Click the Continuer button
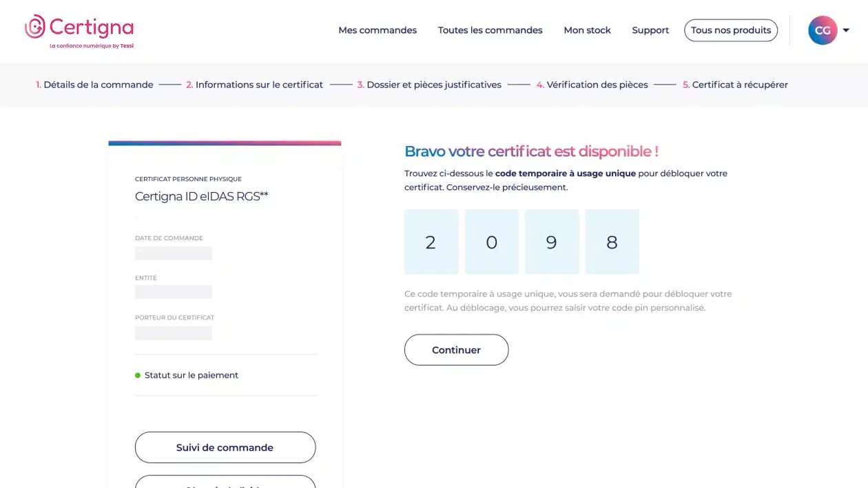 pyautogui.click(x=456, y=350)
